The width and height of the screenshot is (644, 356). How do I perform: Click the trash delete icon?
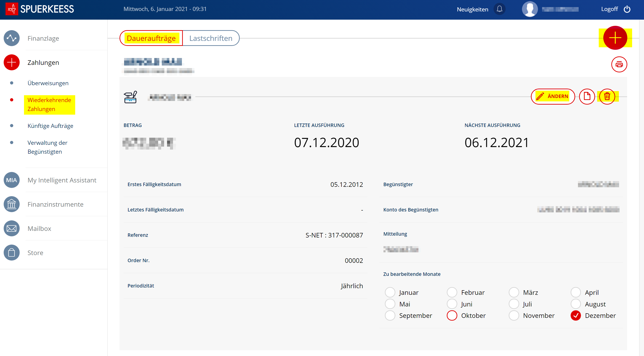607,96
